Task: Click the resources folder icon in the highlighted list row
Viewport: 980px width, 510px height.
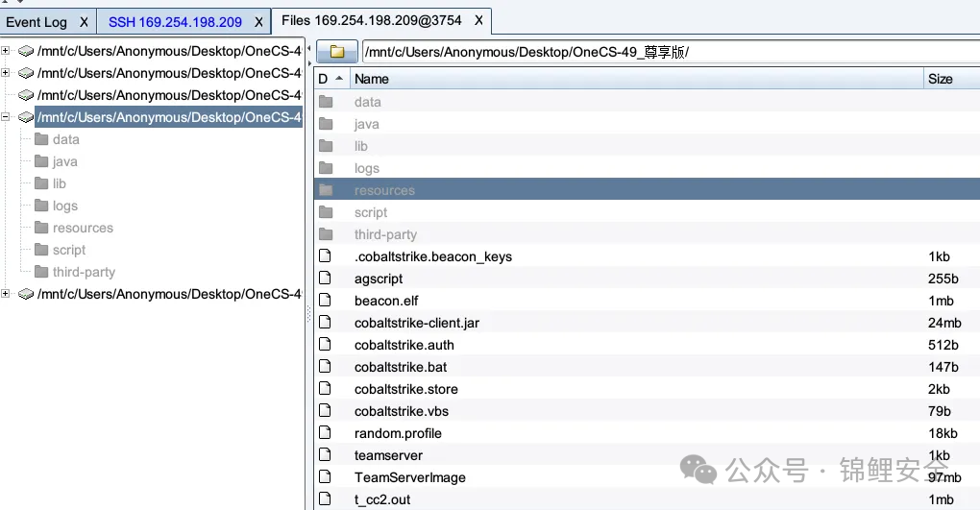Action: pyautogui.click(x=326, y=190)
